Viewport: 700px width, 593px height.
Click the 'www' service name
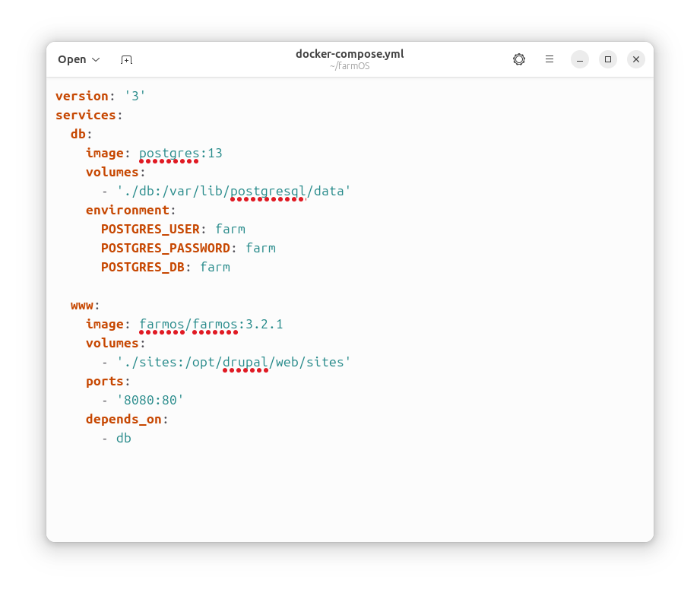(81, 305)
